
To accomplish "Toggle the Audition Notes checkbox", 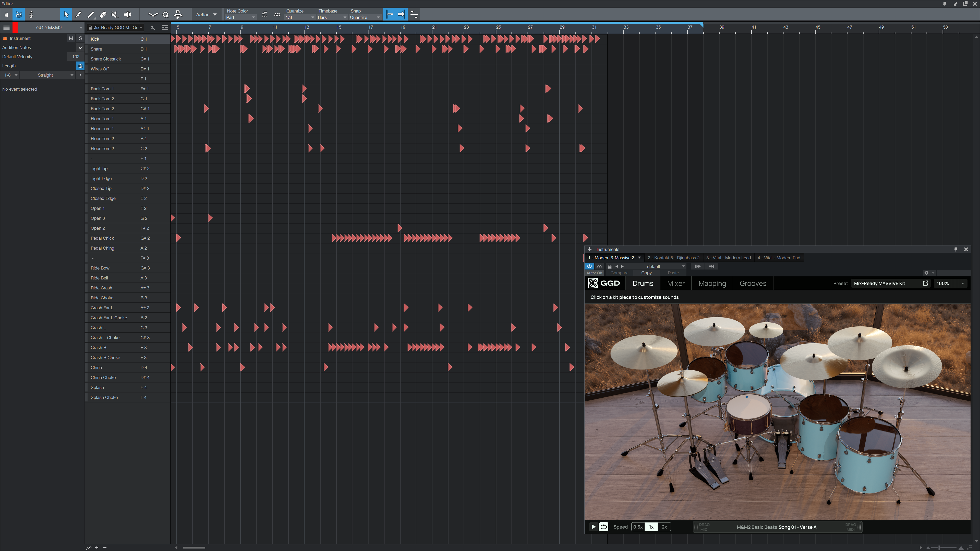I will (80, 47).
